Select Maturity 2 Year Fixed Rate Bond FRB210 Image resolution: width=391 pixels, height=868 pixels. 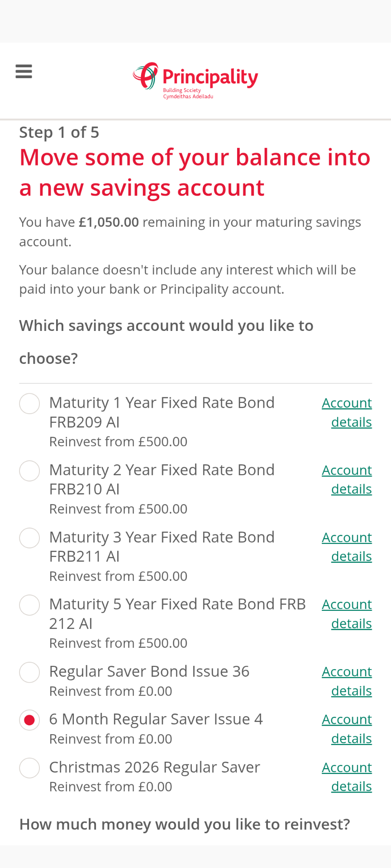click(x=29, y=471)
